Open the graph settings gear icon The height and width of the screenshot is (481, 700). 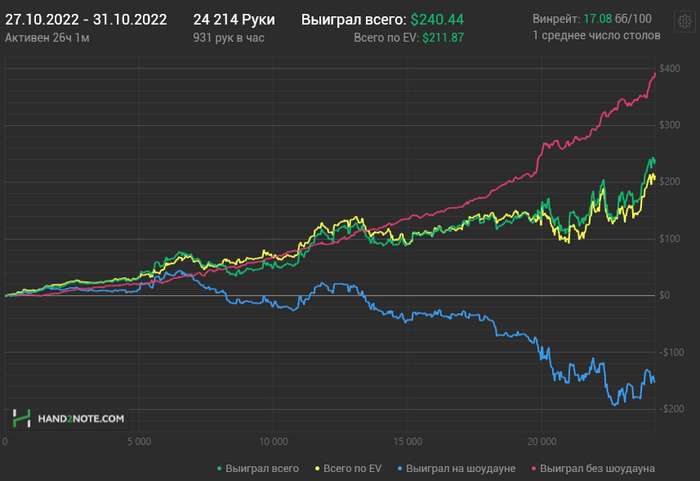click(684, 21)
